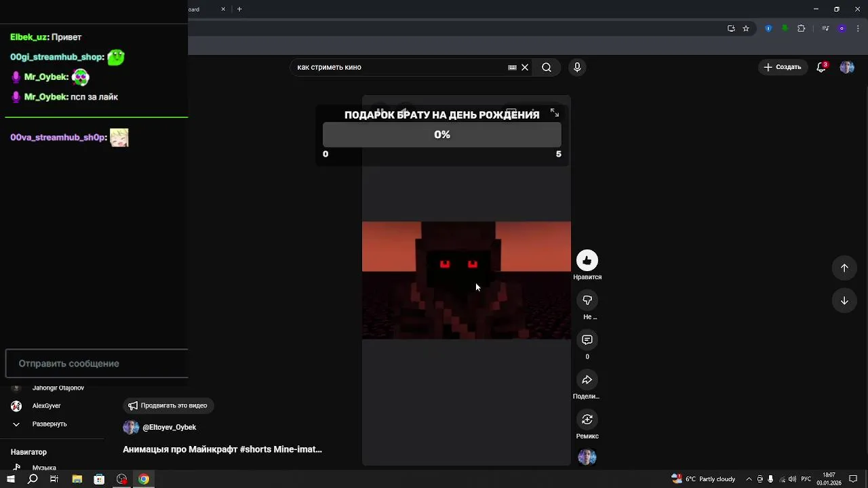Open the media control playlist icon
This screenshot has height=488, width=868.
coord(825,28)
